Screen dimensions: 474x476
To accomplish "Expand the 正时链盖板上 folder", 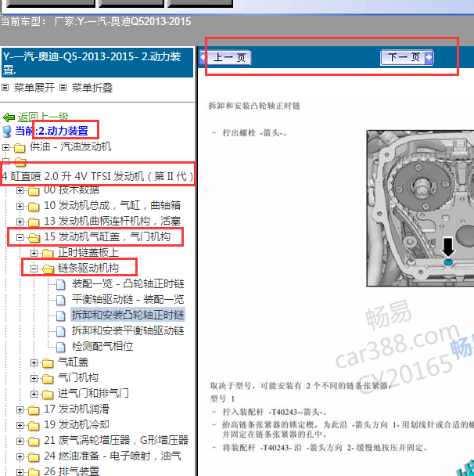I will (34, 253).
